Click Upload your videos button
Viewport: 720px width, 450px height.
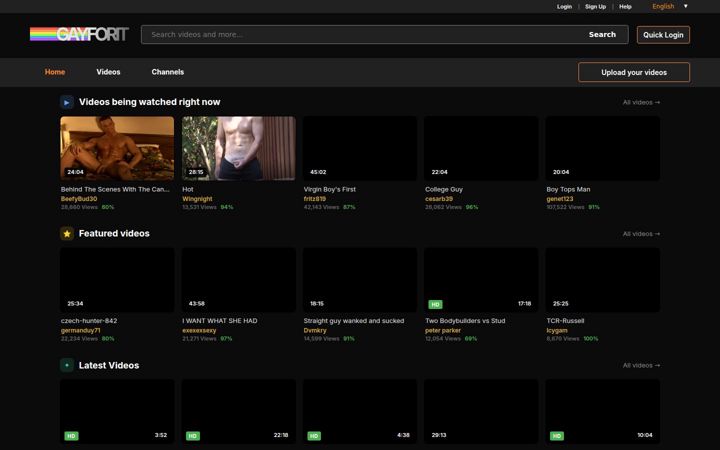pos(634,72)
